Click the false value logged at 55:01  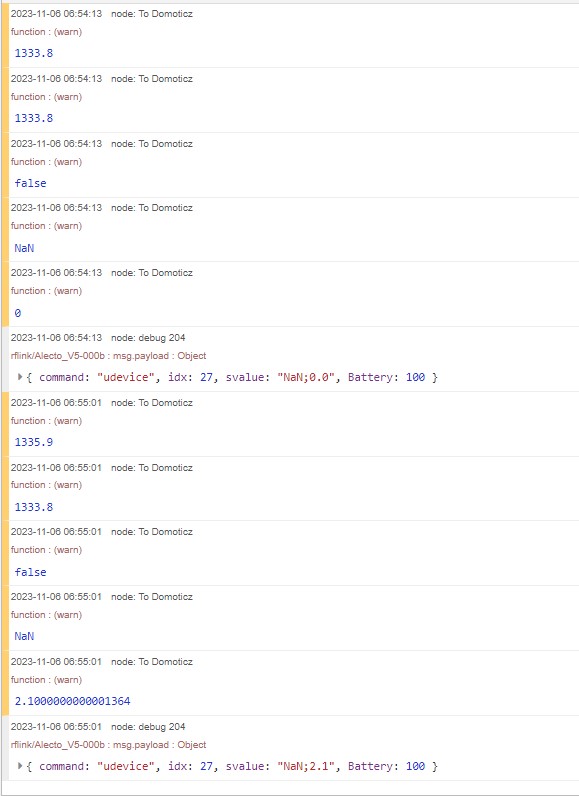tap(30, 572)
